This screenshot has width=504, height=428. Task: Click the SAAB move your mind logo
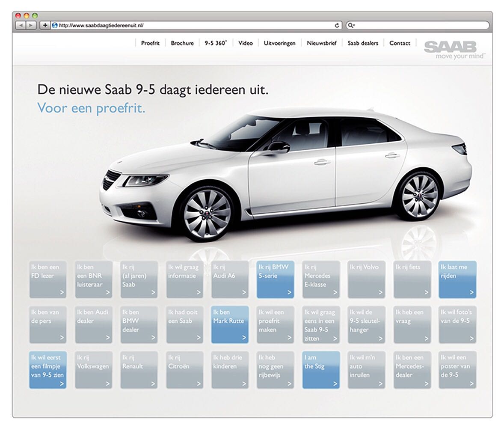454,50
